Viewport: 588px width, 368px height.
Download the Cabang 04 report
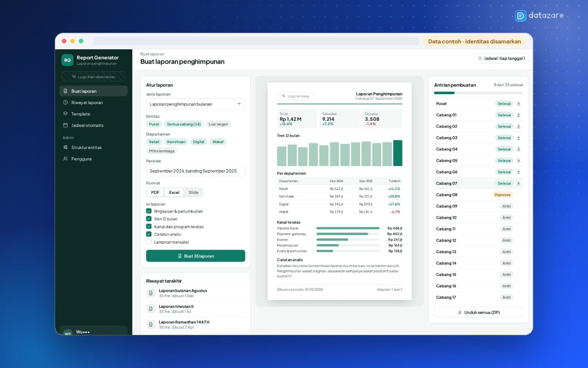[x=519, y=149]
